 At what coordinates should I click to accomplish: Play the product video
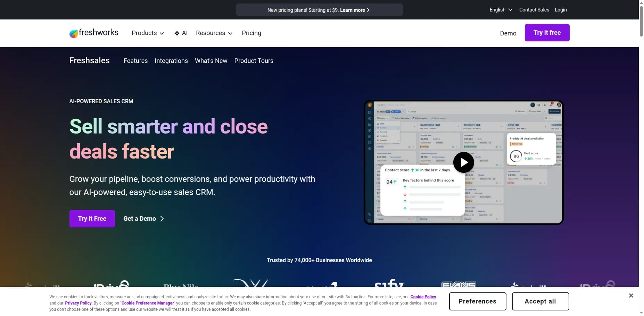pyautogui.click(x=463, y=162)
